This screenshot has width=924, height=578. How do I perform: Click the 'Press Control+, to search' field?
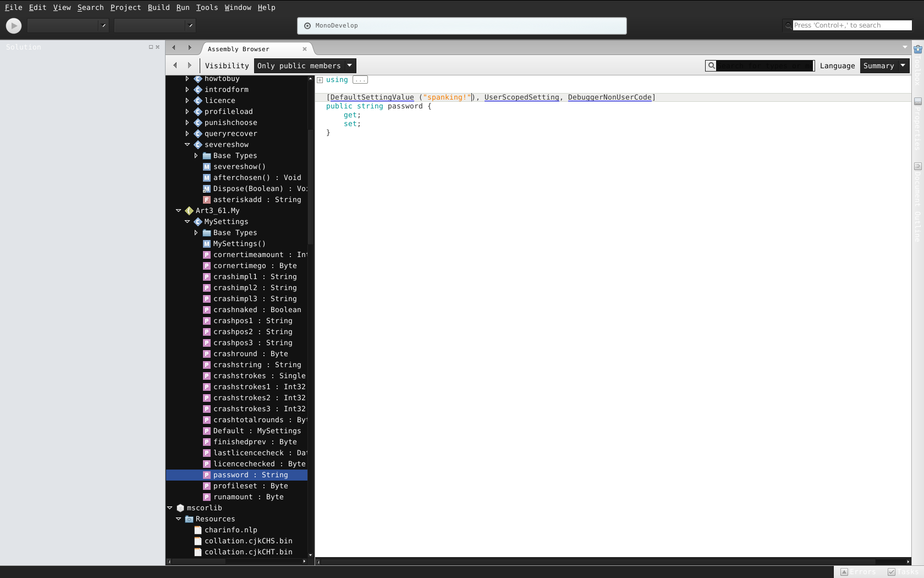coord(852,25)
